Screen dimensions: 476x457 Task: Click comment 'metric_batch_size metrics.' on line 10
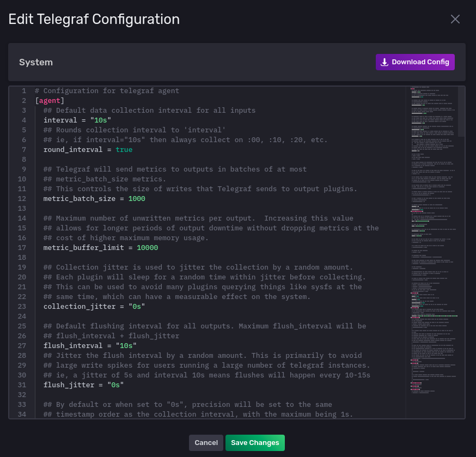click(105, 179)
